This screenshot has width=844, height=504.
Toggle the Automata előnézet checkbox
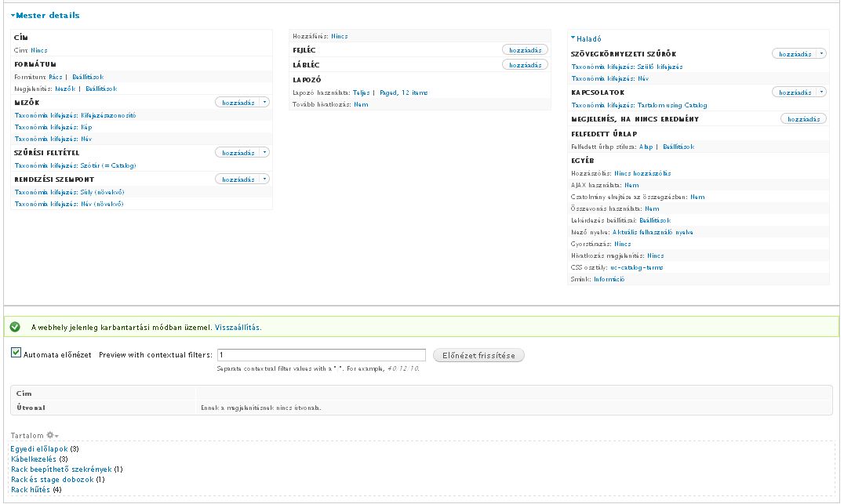tap(16, 354)
